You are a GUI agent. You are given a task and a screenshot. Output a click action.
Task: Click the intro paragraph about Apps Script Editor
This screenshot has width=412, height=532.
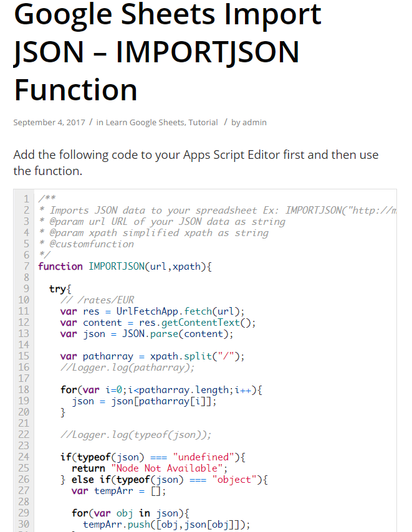196,162
